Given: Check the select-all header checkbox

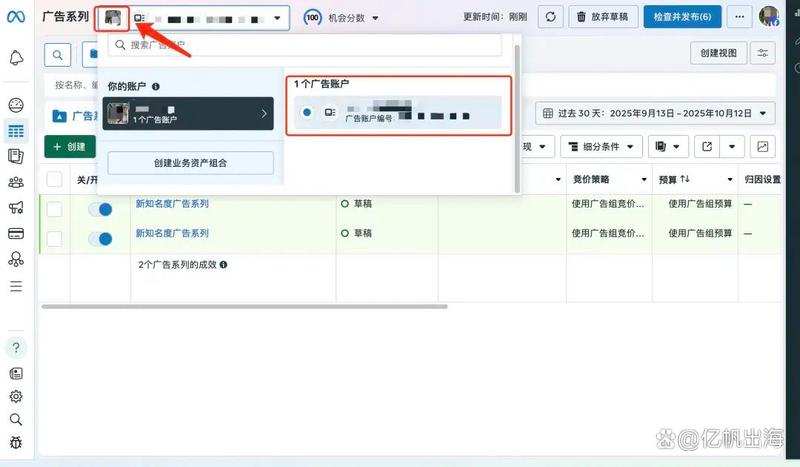Looking at the screenshot, I should tap(54, 180).
